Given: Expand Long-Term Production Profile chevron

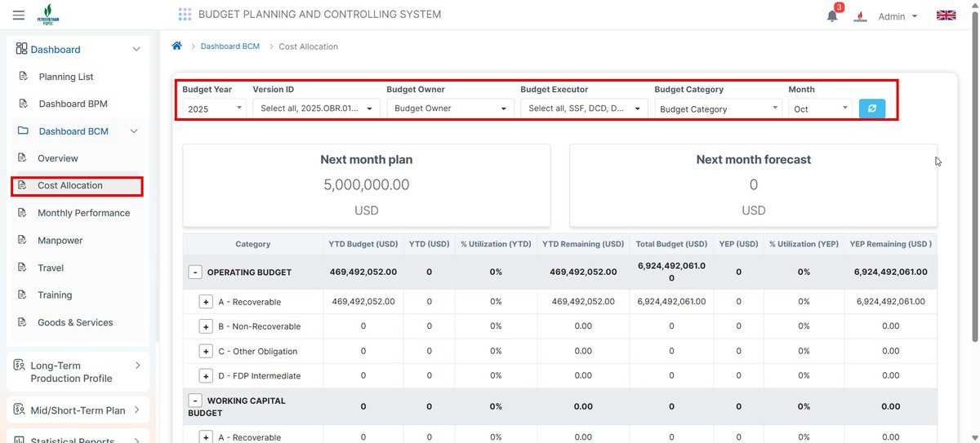Looking at the screenshot, I should pyautogui.click(x=137, y=365).
